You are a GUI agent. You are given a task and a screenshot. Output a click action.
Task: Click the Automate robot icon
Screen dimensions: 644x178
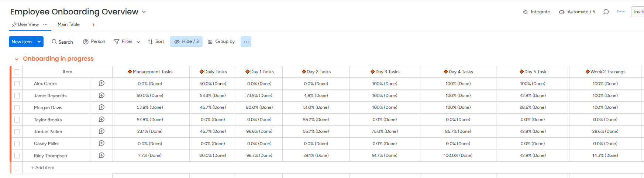click(x=561, y=12)
